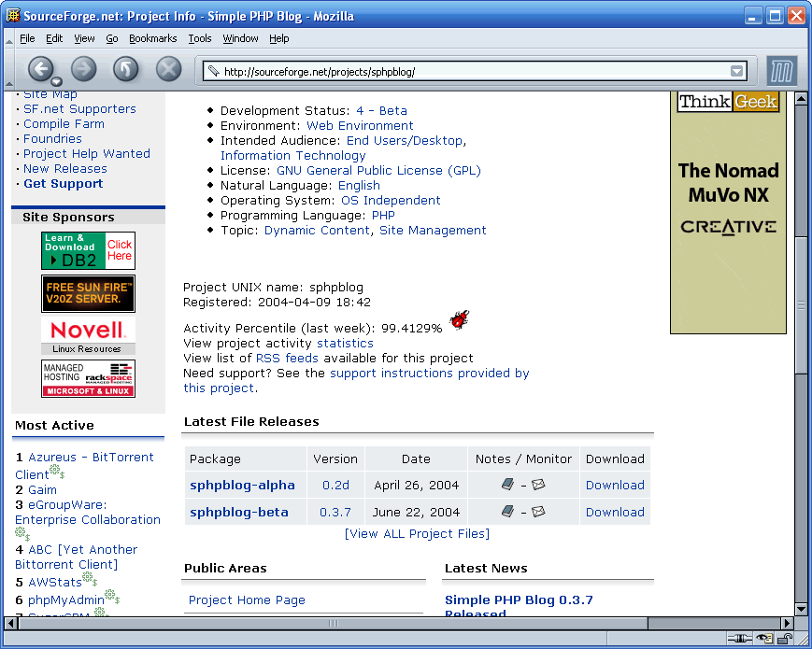The height and width of the screenshot is (649, 812).
Task: Click the browser Back button
Action: point(39,68)
